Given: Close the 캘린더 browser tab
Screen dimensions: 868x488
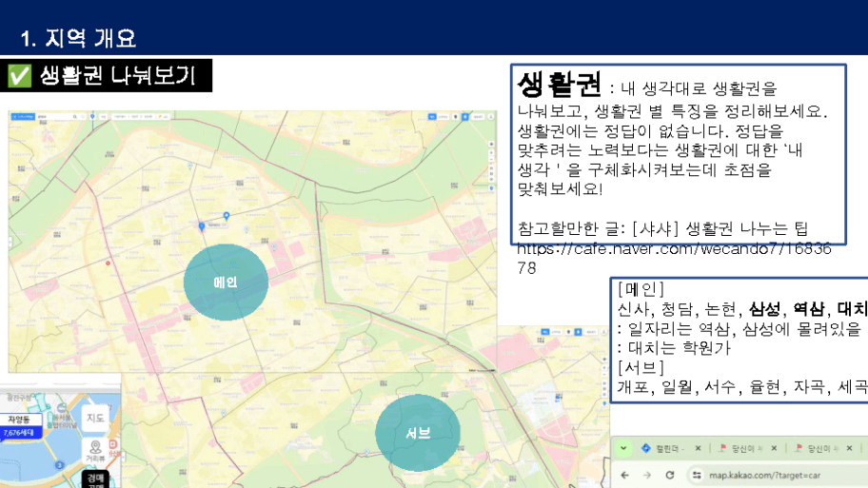Looking at the screenshot, I should (698, 448).
